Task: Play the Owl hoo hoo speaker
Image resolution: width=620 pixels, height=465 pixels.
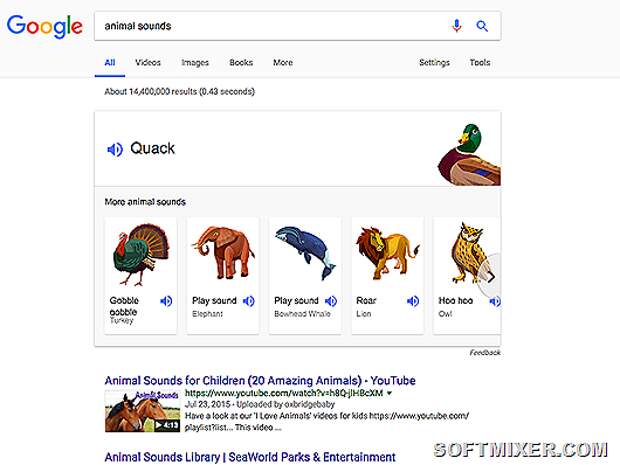Action: [x=495, y=301]
